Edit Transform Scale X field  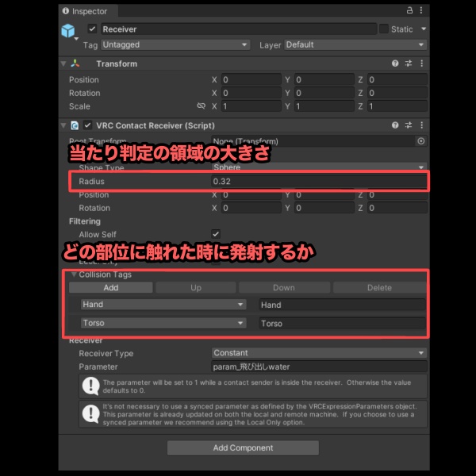coord(251,106)
